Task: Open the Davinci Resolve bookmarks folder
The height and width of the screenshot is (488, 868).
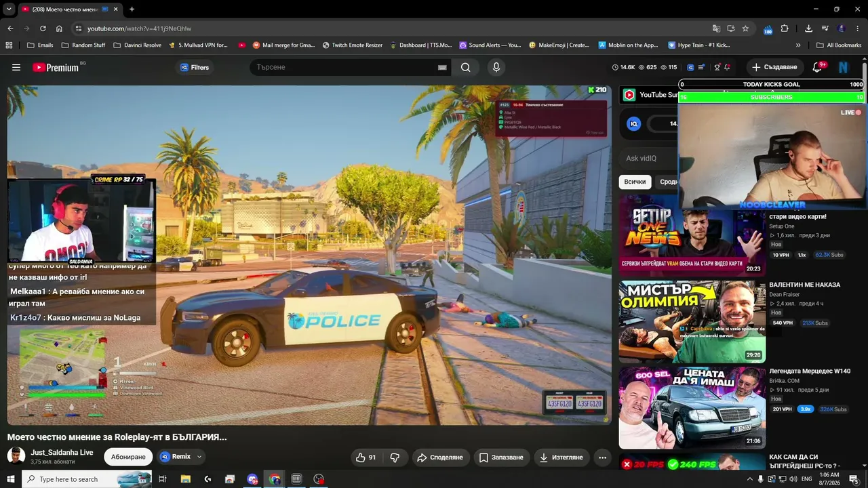Action: [138, 45]
